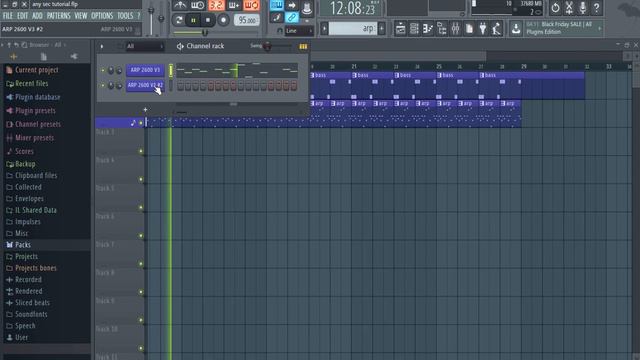Pause playback with the pause button

[193, 20]
